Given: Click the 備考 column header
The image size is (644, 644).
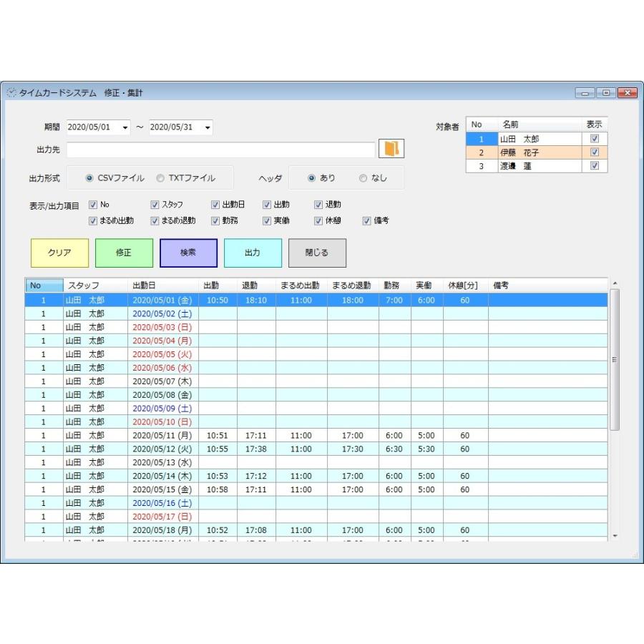Looking at the screenshot, I should tap(548, 286).
